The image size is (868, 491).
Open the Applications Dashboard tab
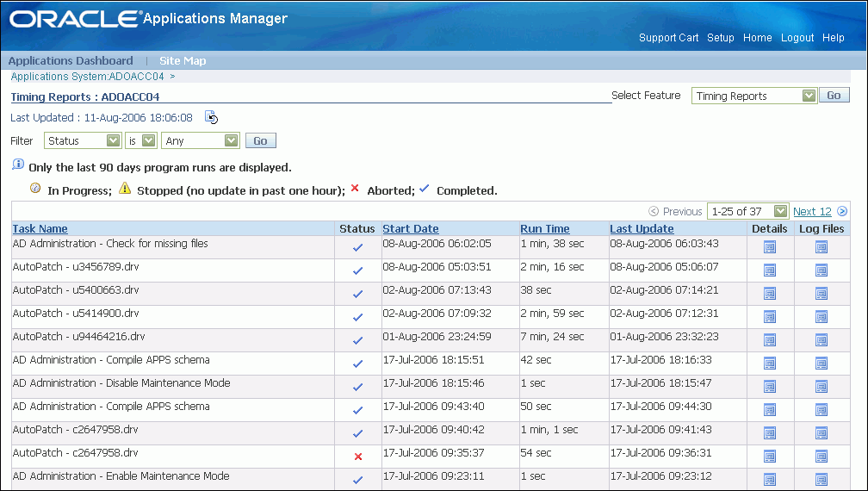point(71,61)
